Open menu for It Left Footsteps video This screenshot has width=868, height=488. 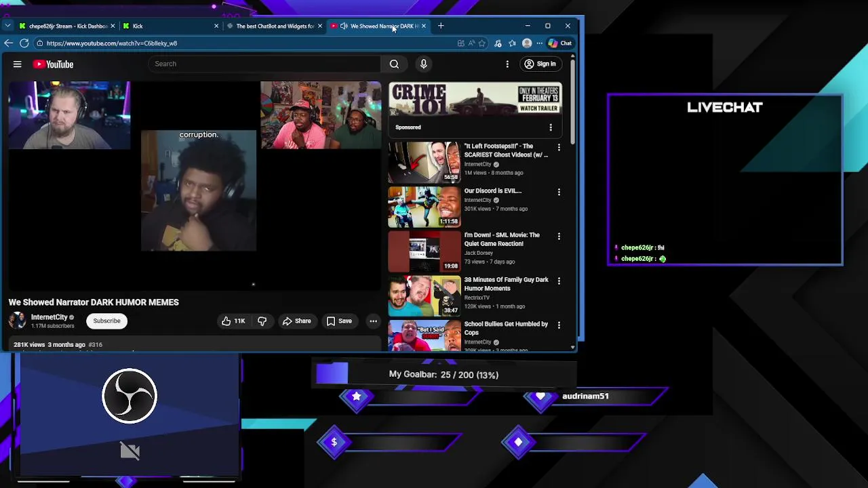[559, 147]
